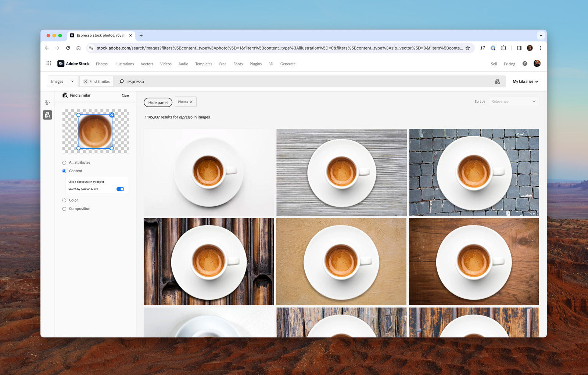Open the Photos menu
This screenshot has height=375, width=588.
pos(102,64)
